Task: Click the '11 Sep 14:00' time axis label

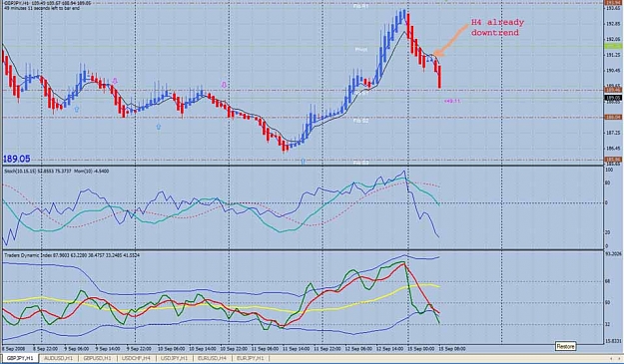Action: [297, 349]
